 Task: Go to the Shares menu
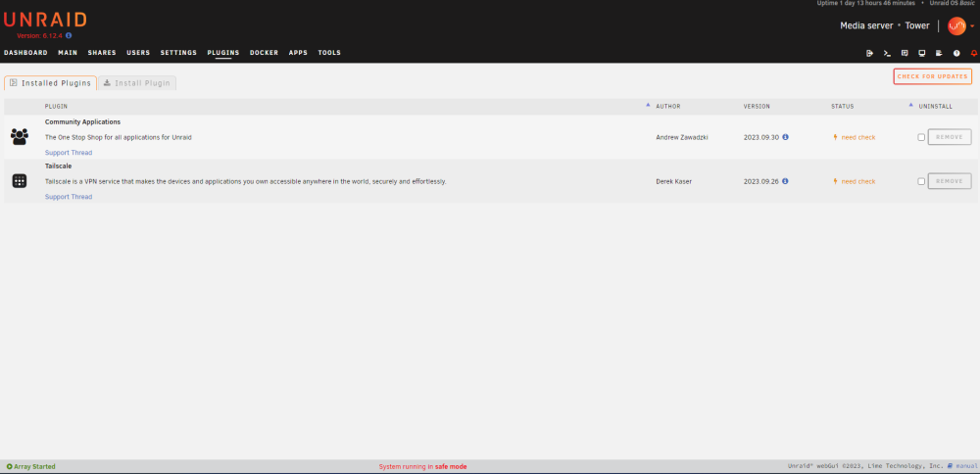pos(102,53)
